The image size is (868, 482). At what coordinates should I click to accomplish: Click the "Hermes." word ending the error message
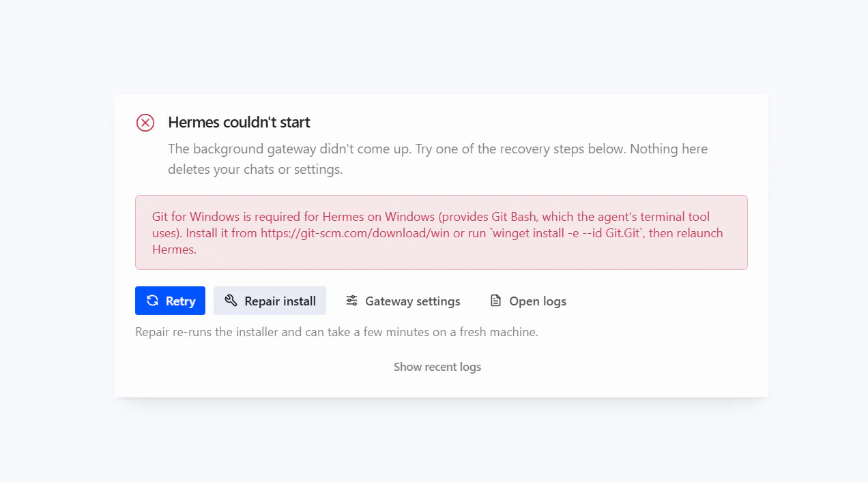click(x=174, y=250)
